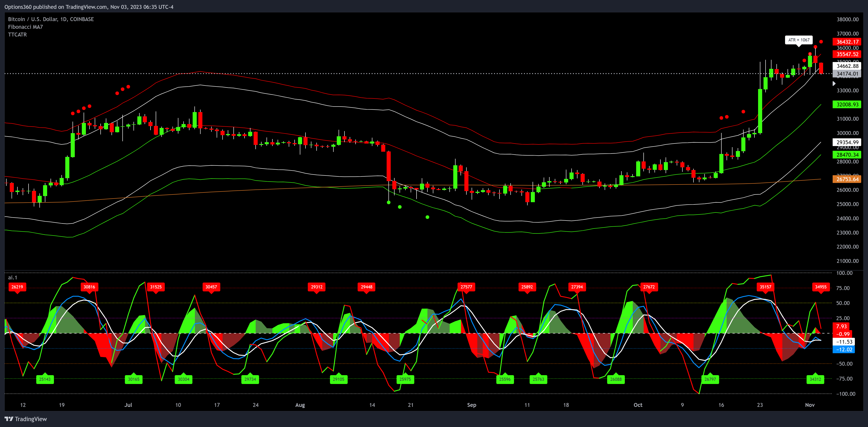Click the red 27672 signal label

(649, 287)
